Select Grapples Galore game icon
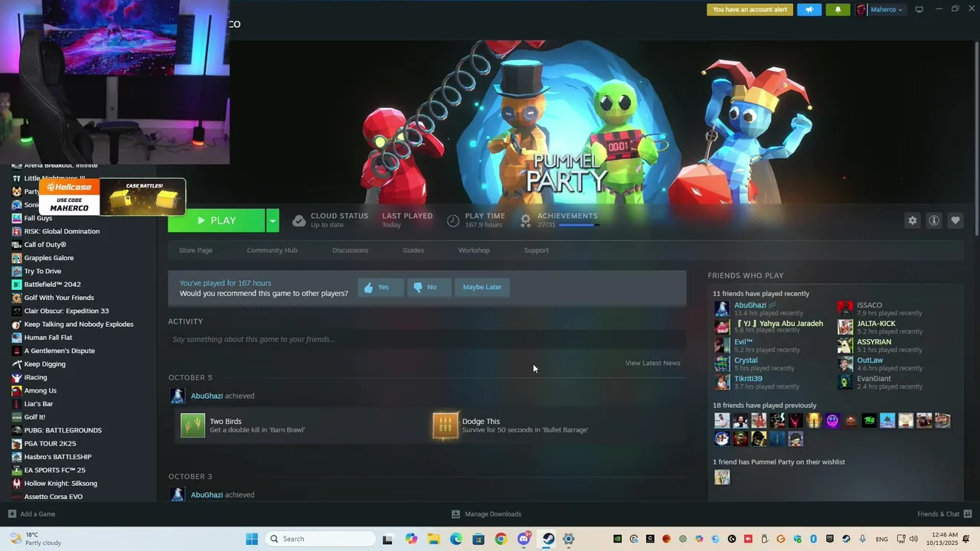Viewport: 980px width, 551px height. tap(17, 258)
